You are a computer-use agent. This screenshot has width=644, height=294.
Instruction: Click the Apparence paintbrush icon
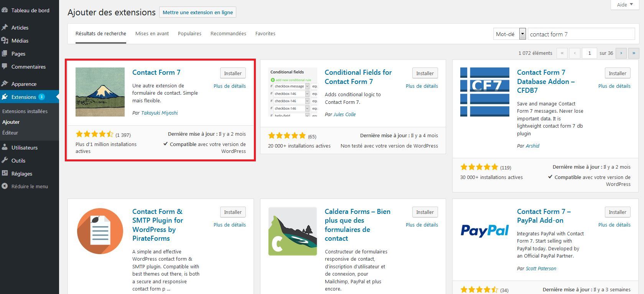pos(5,84)
